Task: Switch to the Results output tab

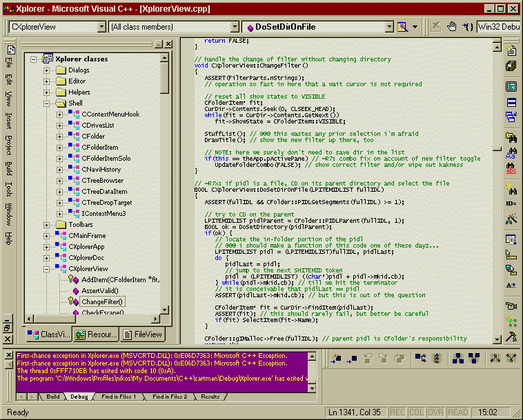Action: pos(210,397)
